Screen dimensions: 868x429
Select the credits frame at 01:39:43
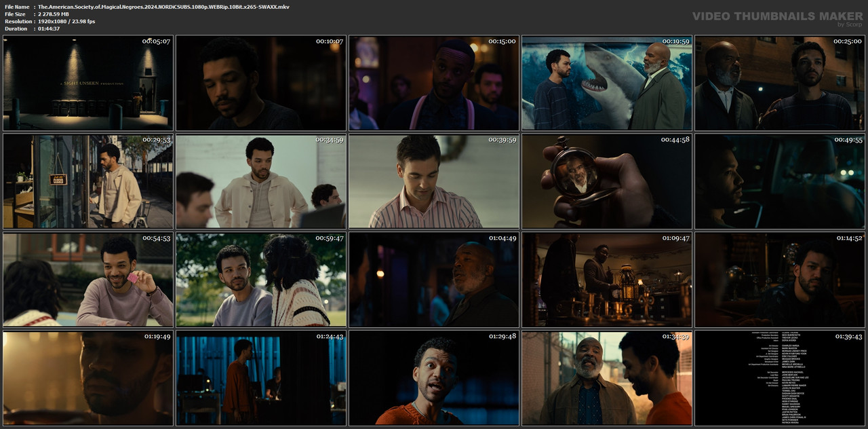780,378
